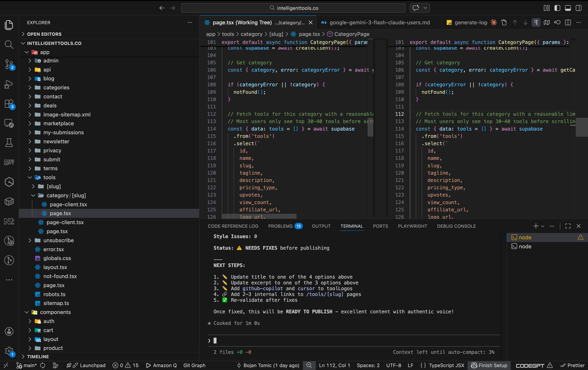Split the editor using the split icon

click(x=568, y=22)
